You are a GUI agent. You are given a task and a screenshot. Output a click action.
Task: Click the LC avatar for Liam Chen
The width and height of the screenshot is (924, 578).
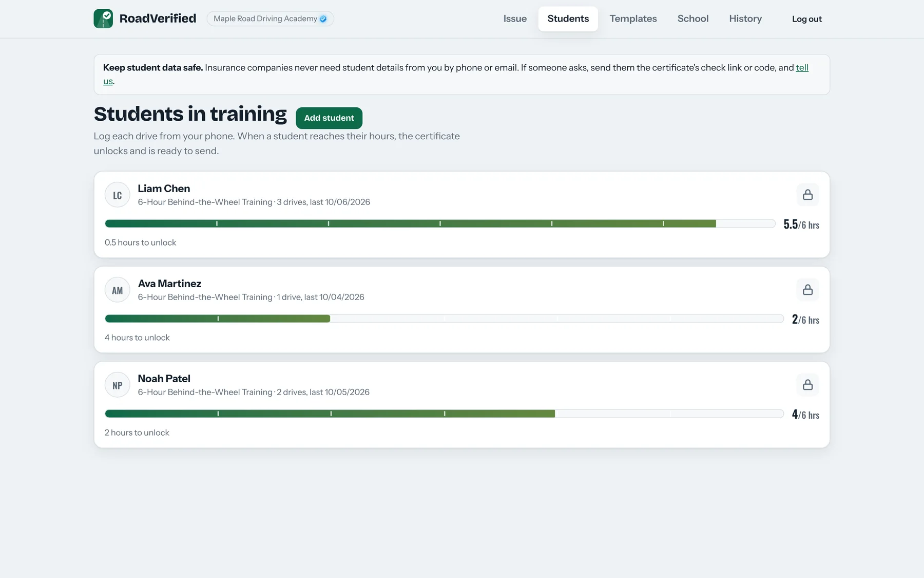pyautogui.click(x=118, y=195)
